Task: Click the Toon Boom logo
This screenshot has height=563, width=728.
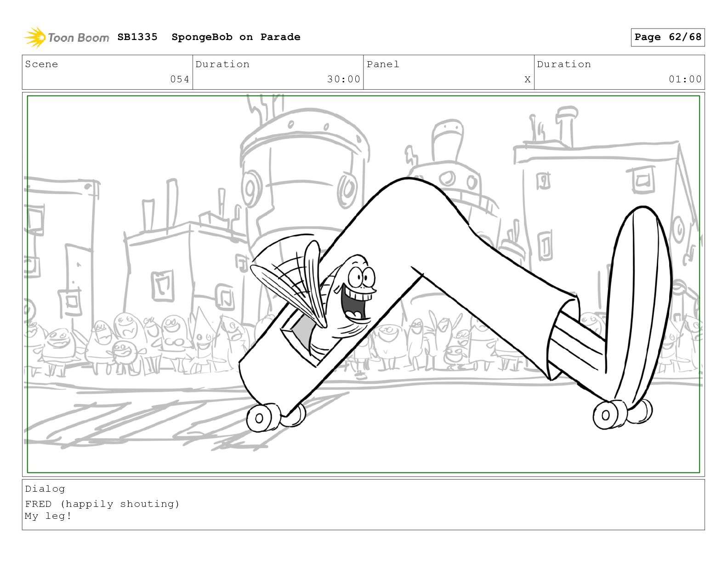Action: [67, 37]
